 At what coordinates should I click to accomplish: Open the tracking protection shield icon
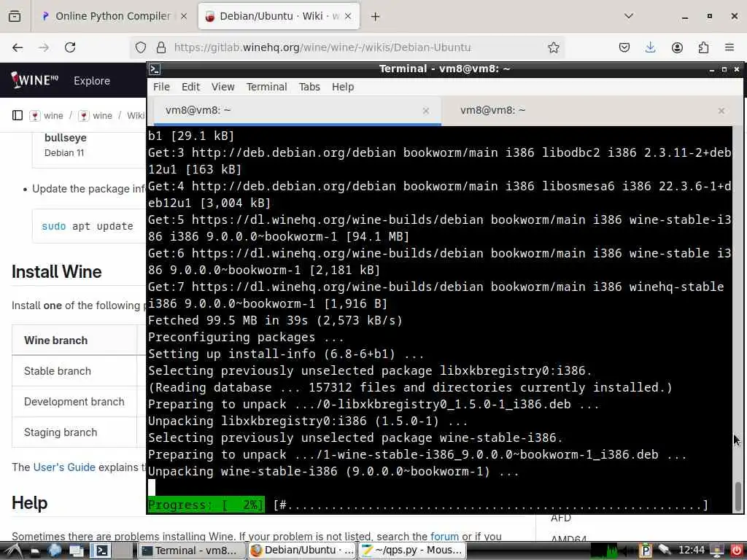(141, 47)
